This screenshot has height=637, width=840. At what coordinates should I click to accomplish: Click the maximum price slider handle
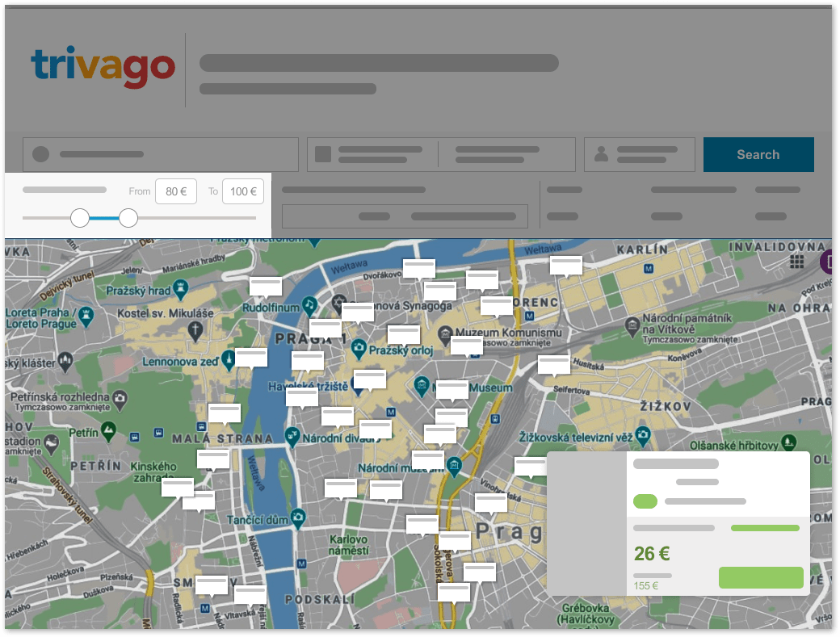click(128, 218)
